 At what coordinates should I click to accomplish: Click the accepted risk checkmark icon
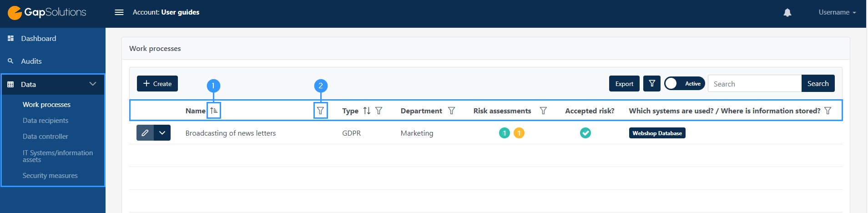[585, 133]
